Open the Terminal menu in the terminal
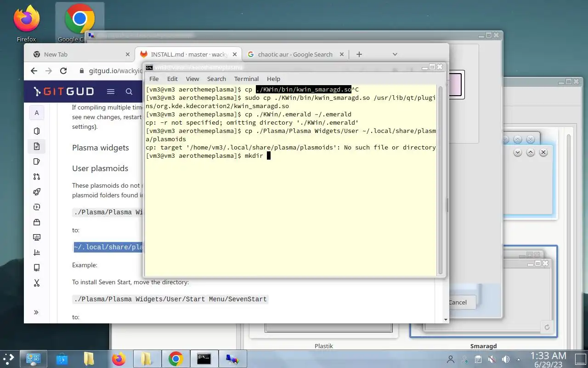 [246, 79]
